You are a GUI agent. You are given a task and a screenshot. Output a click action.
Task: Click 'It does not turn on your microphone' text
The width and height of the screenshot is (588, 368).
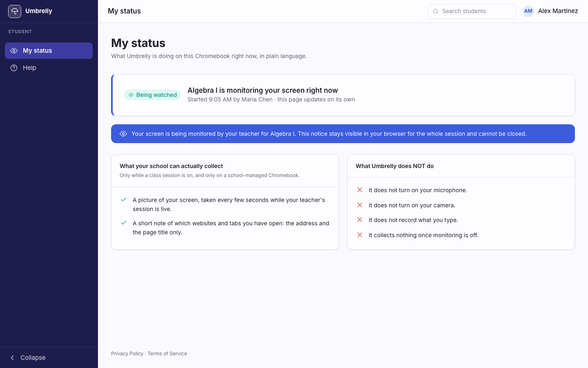coord(418,190)
